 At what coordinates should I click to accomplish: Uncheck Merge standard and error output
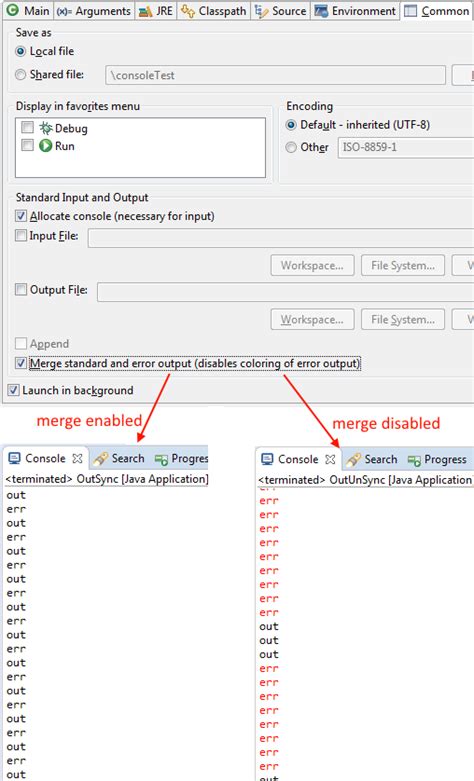[20, 363]
